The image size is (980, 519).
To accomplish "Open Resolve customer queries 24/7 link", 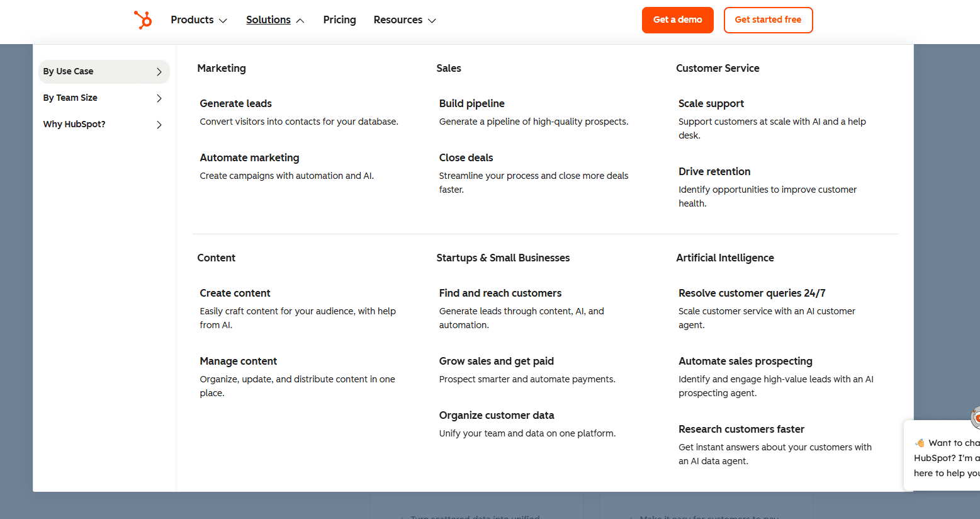I will [x=752, y=293].
